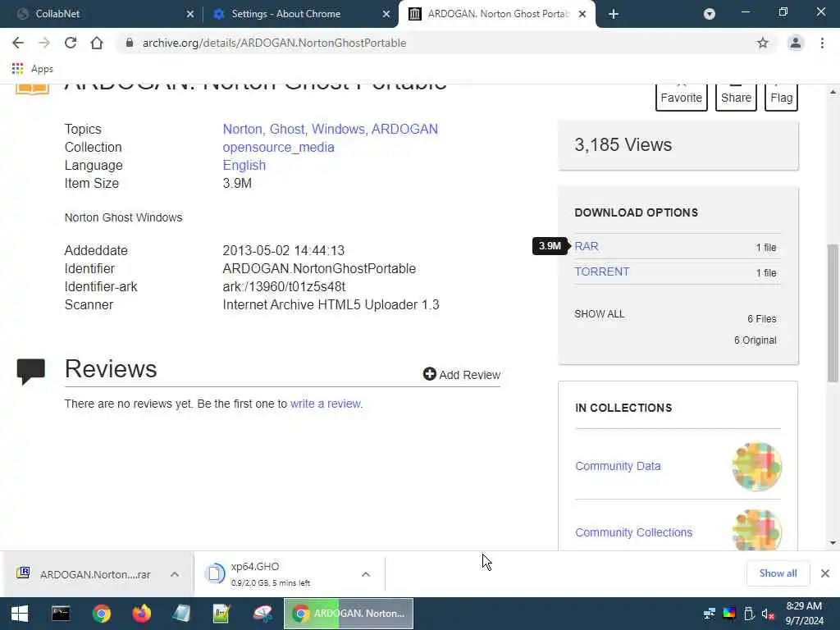The height and width of the screenshot is (630, 840).
Task: Click the Community Collections thumbnail
Action: point(756,531)
